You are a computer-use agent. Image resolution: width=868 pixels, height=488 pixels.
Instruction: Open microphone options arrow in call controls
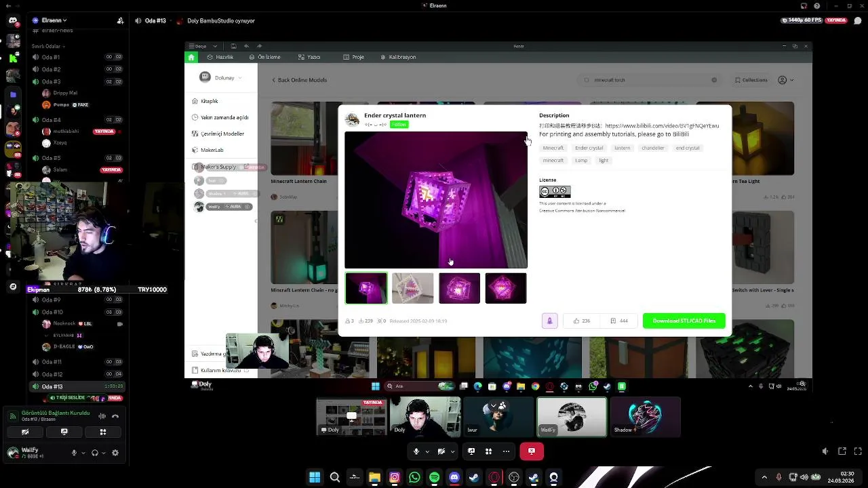point(427,451)
